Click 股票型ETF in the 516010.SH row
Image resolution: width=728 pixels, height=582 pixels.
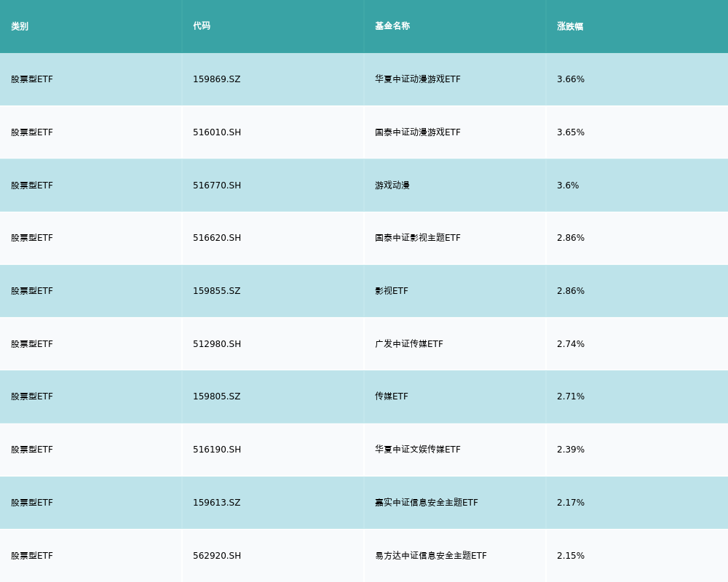32,132
